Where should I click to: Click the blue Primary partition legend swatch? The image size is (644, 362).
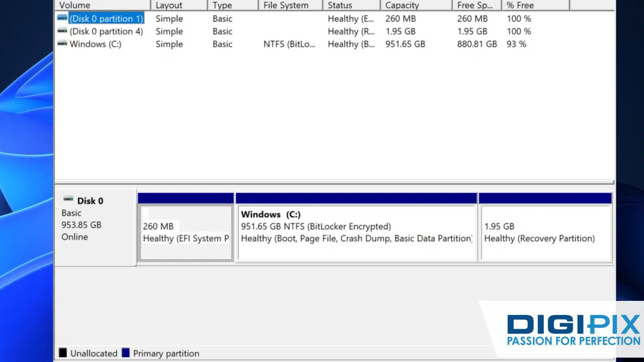(126, 353)
